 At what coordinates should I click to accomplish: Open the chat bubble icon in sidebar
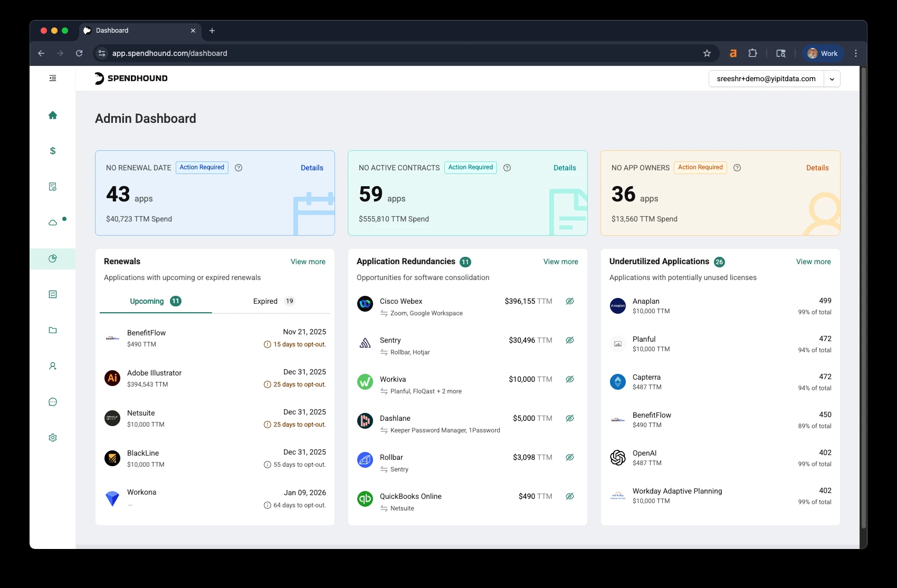[x=53, y=402]
